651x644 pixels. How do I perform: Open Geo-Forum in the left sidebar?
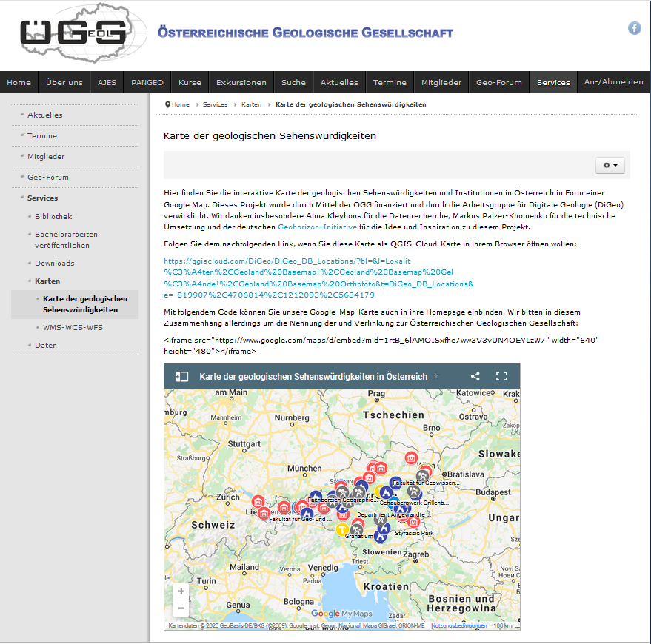(x=47, y=177)
